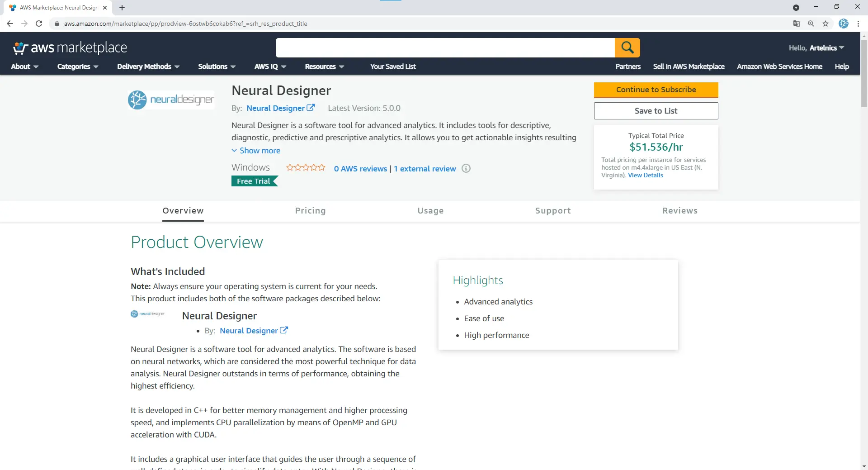Screen dimensions: 868x470
Task: Click the AWS Marketplace logo
Action: [70, 48]
